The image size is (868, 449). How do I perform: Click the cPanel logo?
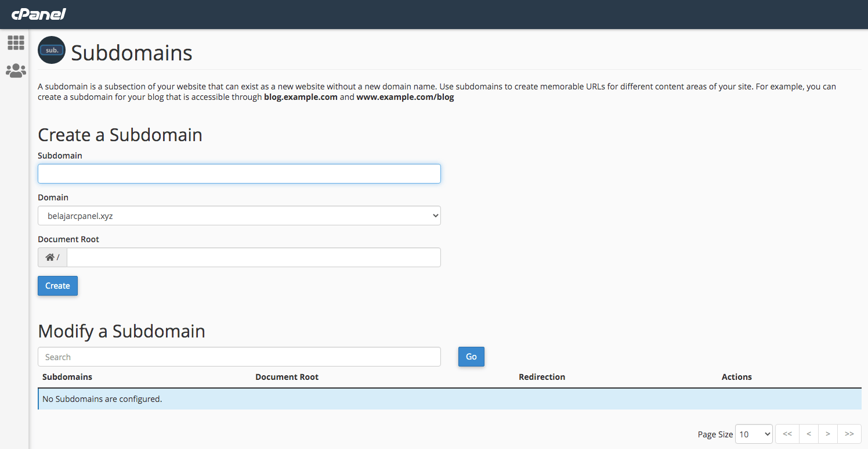pyautogui.click(x=38, y=14)
